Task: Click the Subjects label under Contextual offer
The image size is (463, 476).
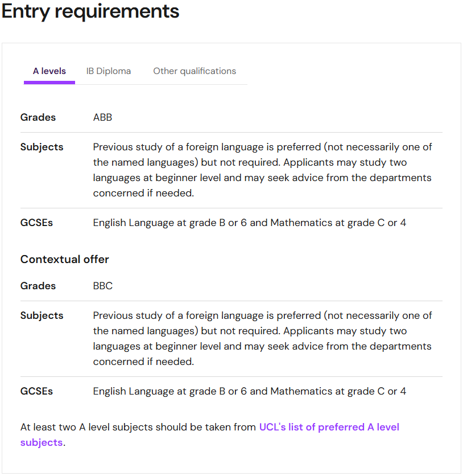Action: tap(42, 315)
